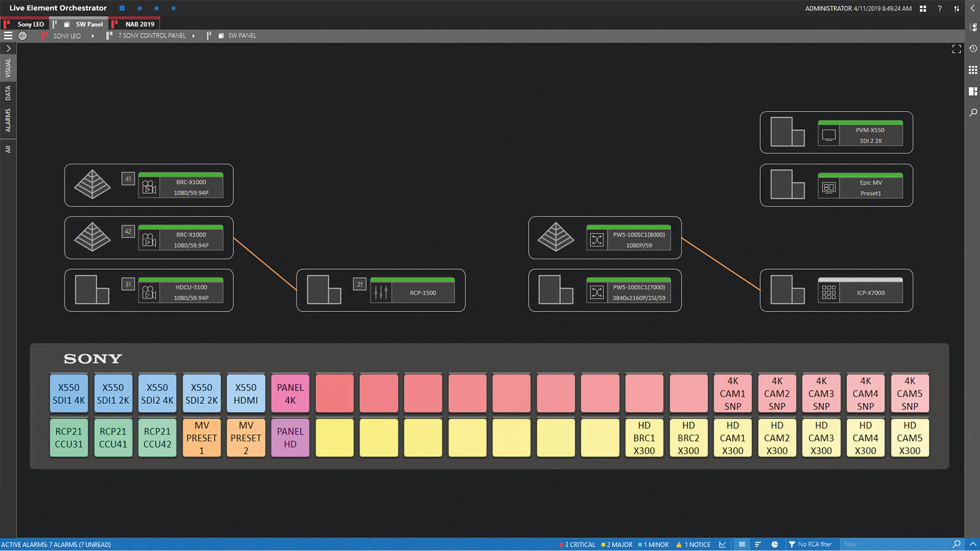Image resolution: width=980 pixels, height=551 pixels.
Task: Switch to the VISUAL side tab
Action: click(x=8, y=68)
